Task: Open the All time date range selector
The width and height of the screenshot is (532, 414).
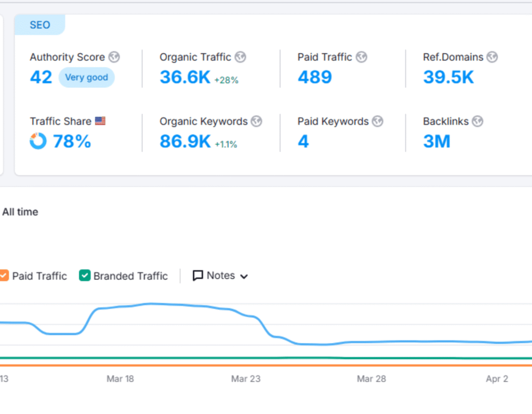Action: [x=20, y=212]
